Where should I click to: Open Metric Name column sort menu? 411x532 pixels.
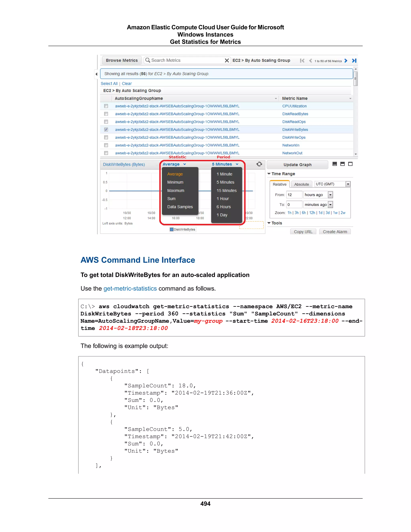[350, 99]
